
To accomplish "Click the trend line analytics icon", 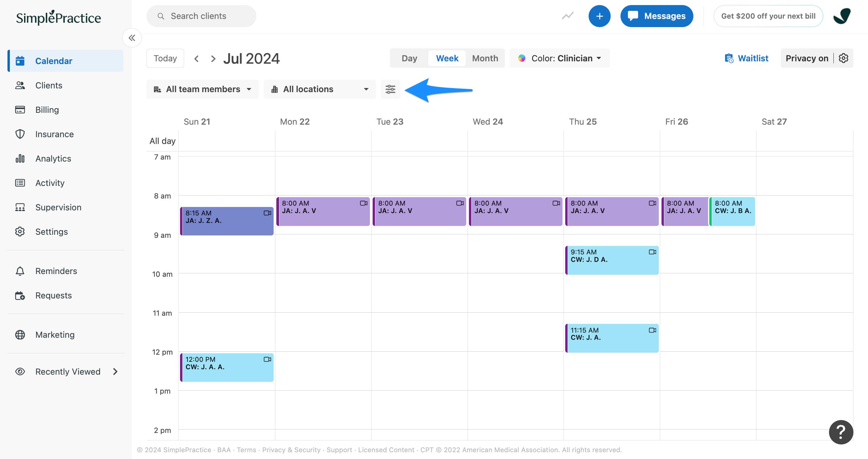I will [568, 16].
